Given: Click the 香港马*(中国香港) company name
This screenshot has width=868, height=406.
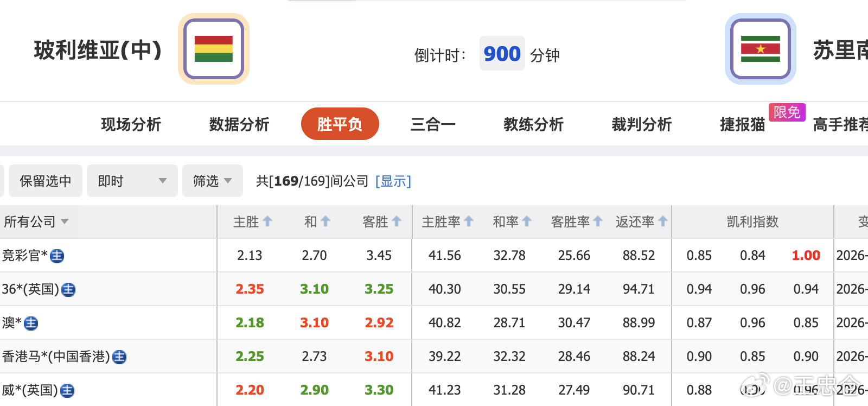Looking at the screenshot, I should (56, 357).
